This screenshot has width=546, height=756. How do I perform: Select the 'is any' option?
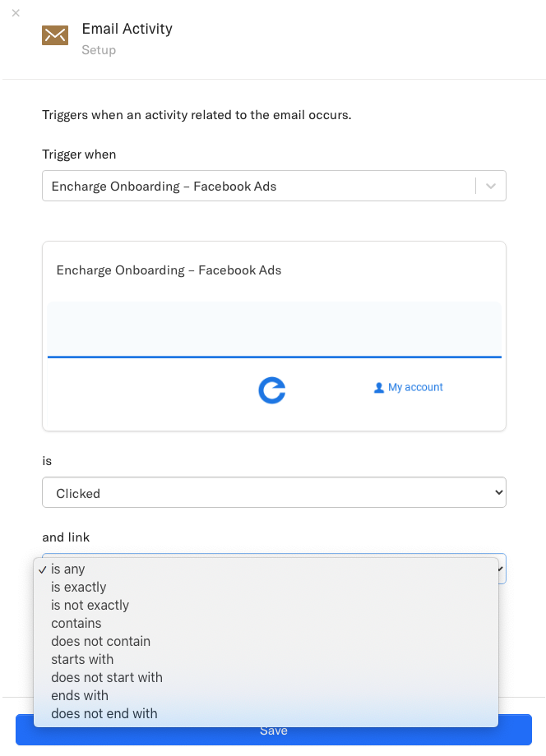(x=68, y=569)
